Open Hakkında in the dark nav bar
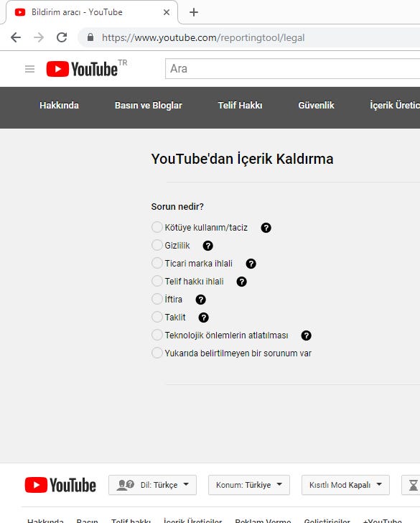Image resolution: width=420 pixels, height=523 pixels. coord(60,106)
